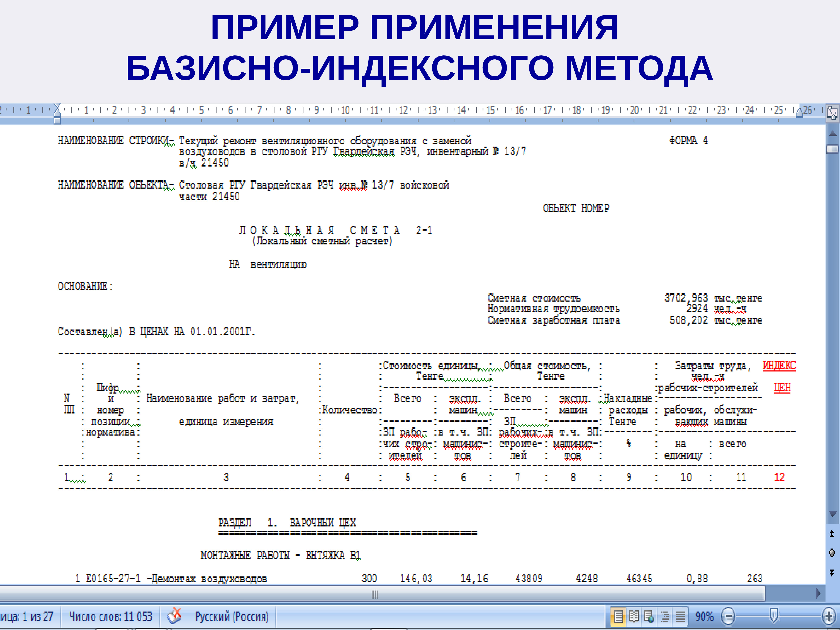Click the quantity value '300'
The width and height of the screenshot is (840, 630).
[x=369, y=579]
